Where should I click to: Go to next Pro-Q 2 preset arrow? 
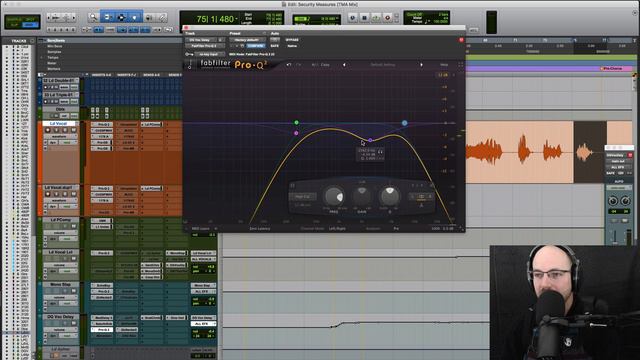coord(421,64)
